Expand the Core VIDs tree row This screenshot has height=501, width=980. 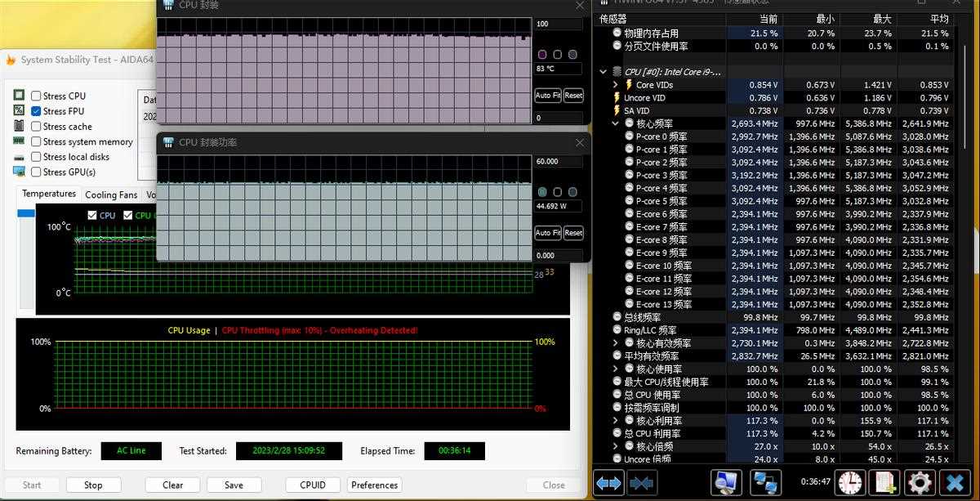point(616,85)
